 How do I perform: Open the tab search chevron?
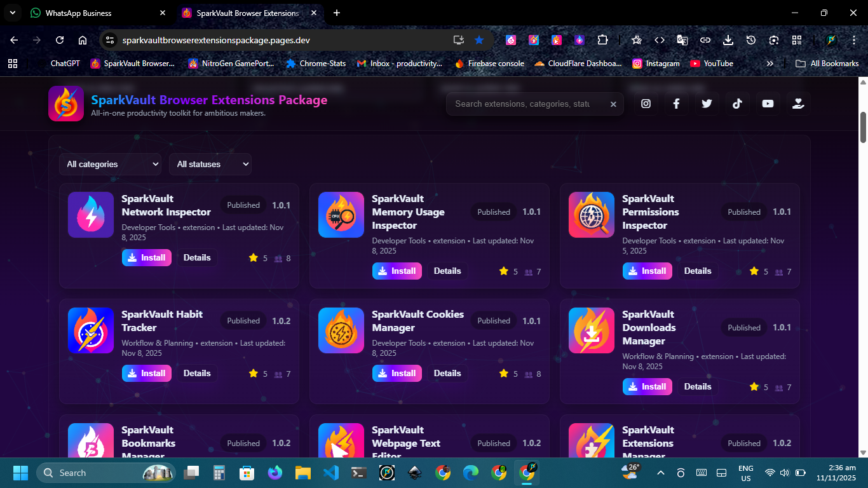12,12
